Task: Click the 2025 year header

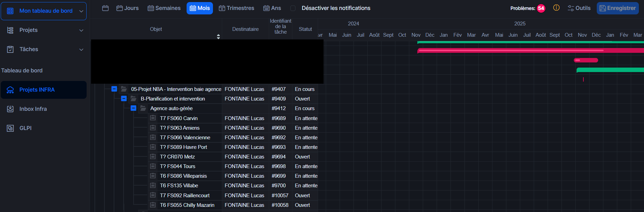Action: [520, 24]
